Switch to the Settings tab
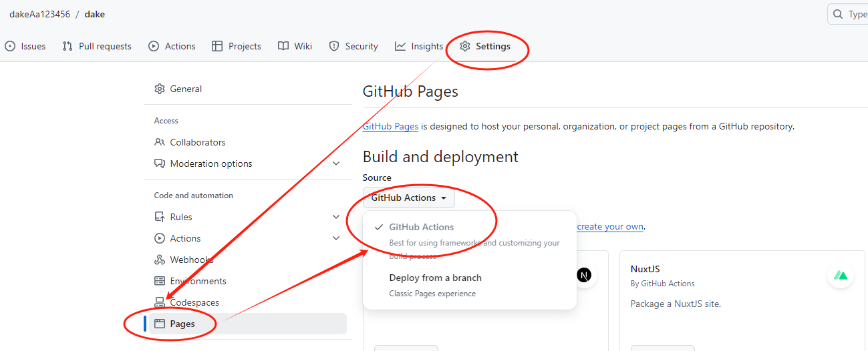This screenshot has width=868, height=351. tap(485, 46)
